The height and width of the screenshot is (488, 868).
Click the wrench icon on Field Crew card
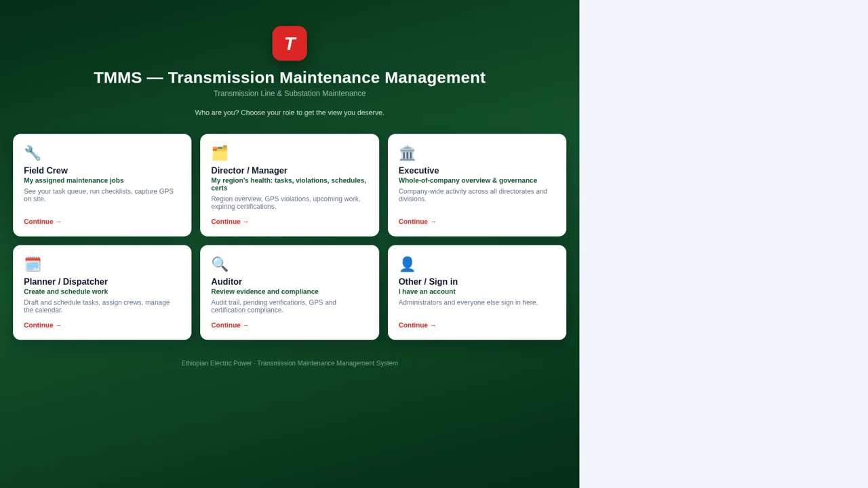click(x=33, y=153)
